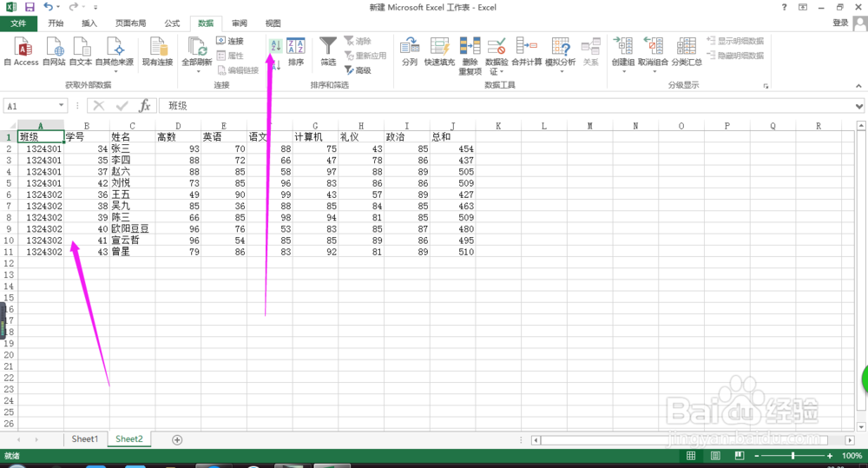
Task: Click the Undo arrow
Action: coord(48,7)
